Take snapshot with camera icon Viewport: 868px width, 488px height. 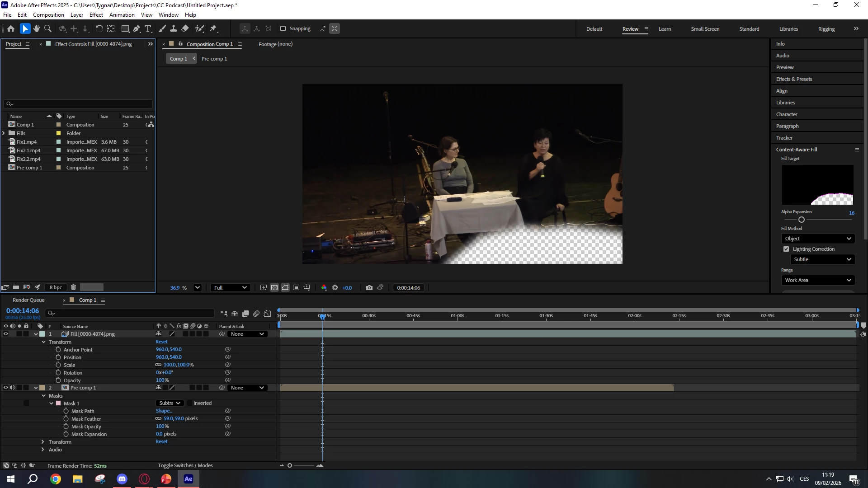pyautogui.click(x=369, y=288)
